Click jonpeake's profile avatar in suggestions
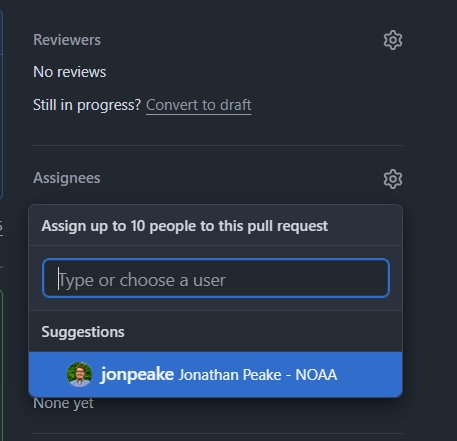 79,374
